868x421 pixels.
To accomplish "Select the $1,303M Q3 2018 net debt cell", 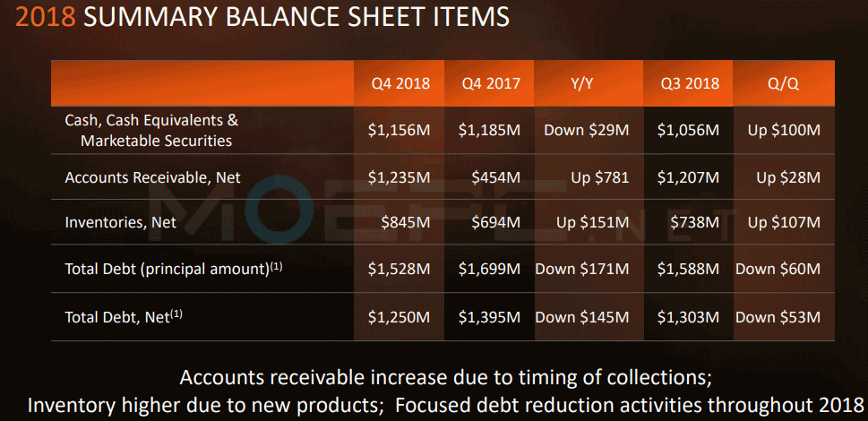I will point(688,317).
